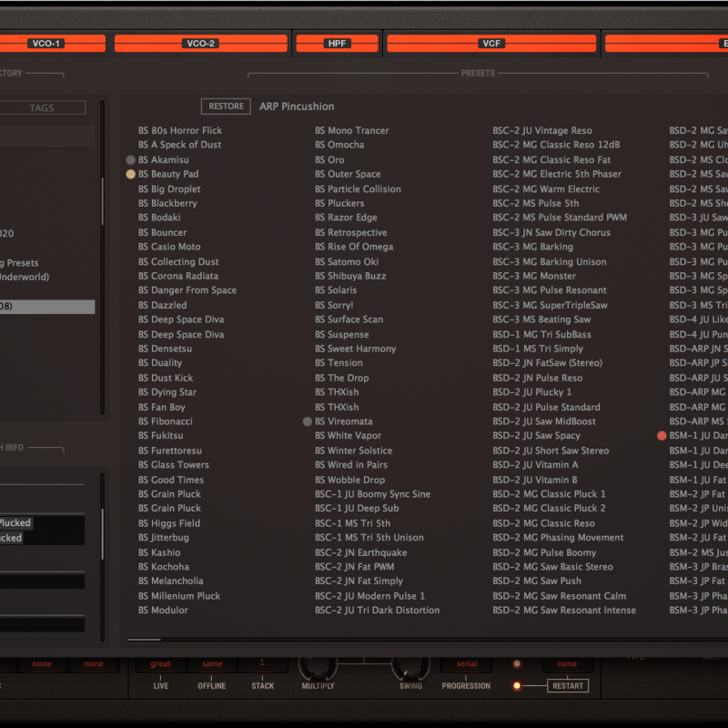Screen dimensions: 728x728
Task: Open the Offline quality dropdown showing same
Action: pyautogui.click(x=212, y=664)
